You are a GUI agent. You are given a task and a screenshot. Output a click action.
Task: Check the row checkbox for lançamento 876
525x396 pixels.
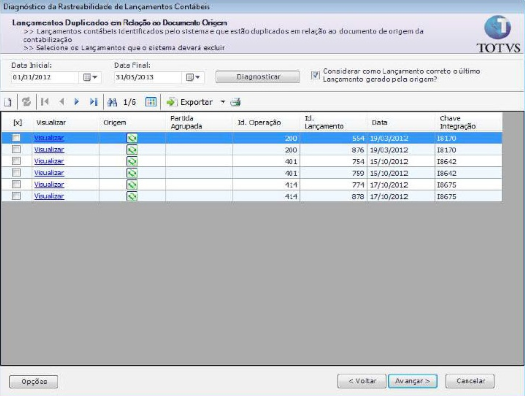click(16, 149)
